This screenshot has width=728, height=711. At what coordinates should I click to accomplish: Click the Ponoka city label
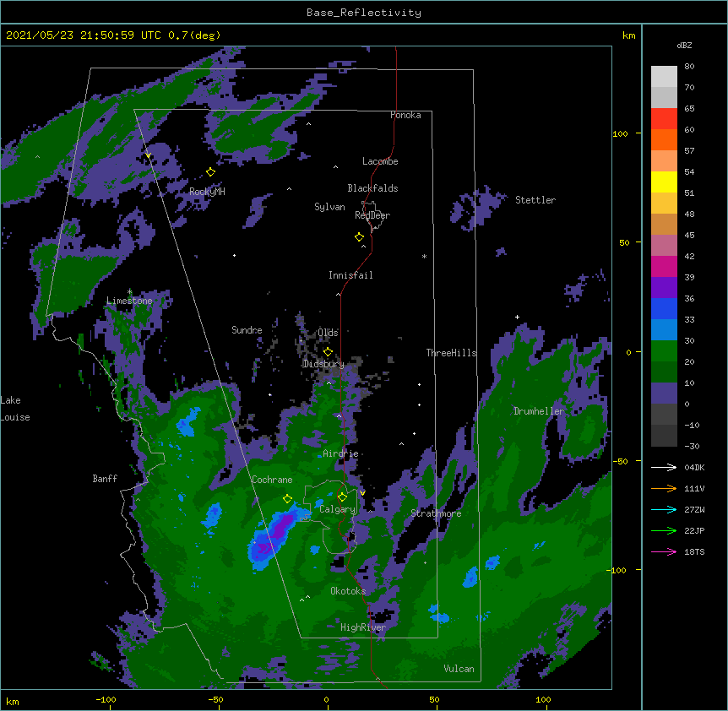(x=405, y=115)
